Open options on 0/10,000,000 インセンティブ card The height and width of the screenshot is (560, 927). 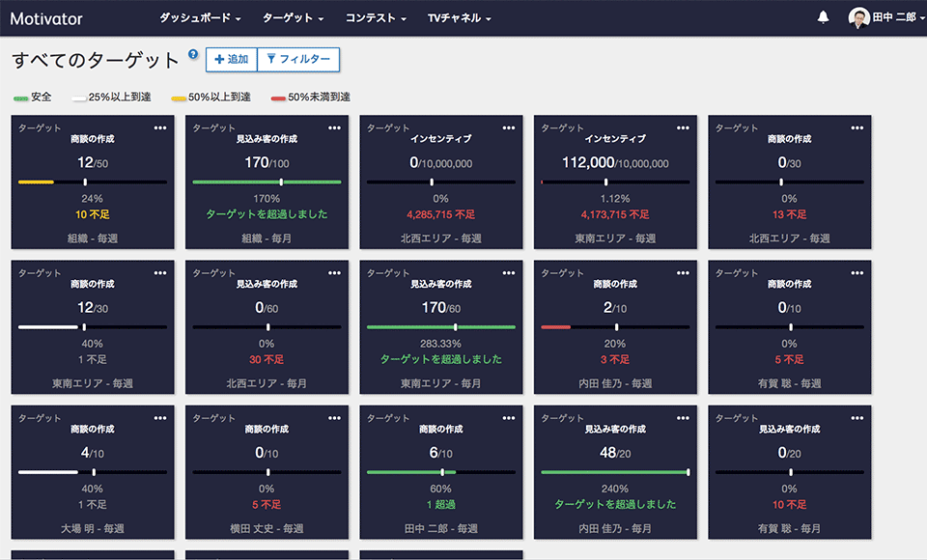509,127
